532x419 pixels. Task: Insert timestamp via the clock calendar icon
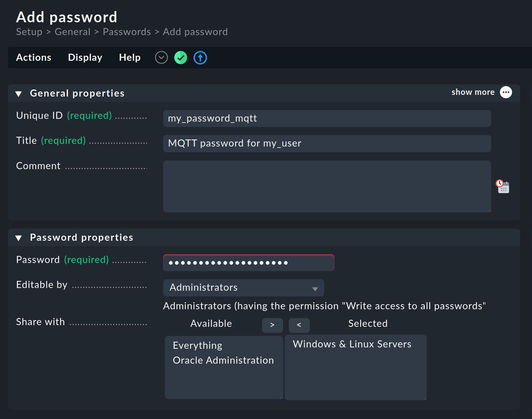coord(503,186)
